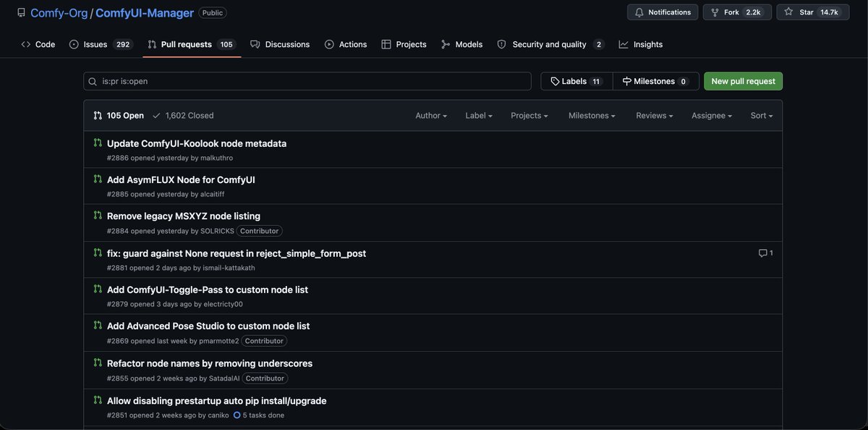This screenshot has height=430, width=868.
Task: Open PR Allow disabling prestartup auto pip install
Action: [x=217, y=400]
